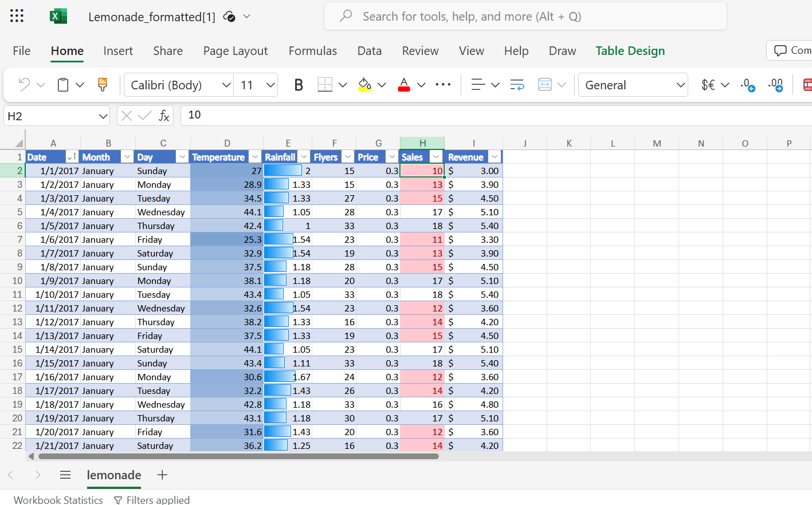This screenshot has height=505, width=812.
Task: Apply cell borders icon
Action: 325,85
